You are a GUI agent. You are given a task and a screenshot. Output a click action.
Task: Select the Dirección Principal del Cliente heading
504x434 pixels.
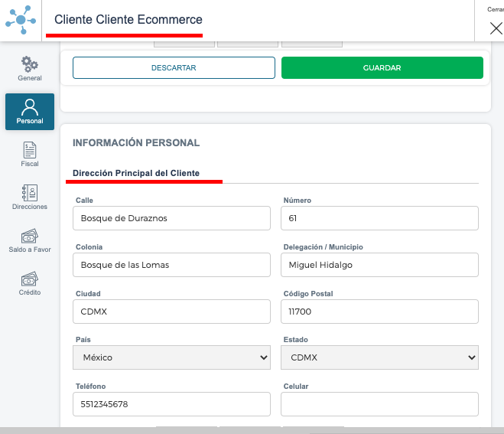point(136,173)
